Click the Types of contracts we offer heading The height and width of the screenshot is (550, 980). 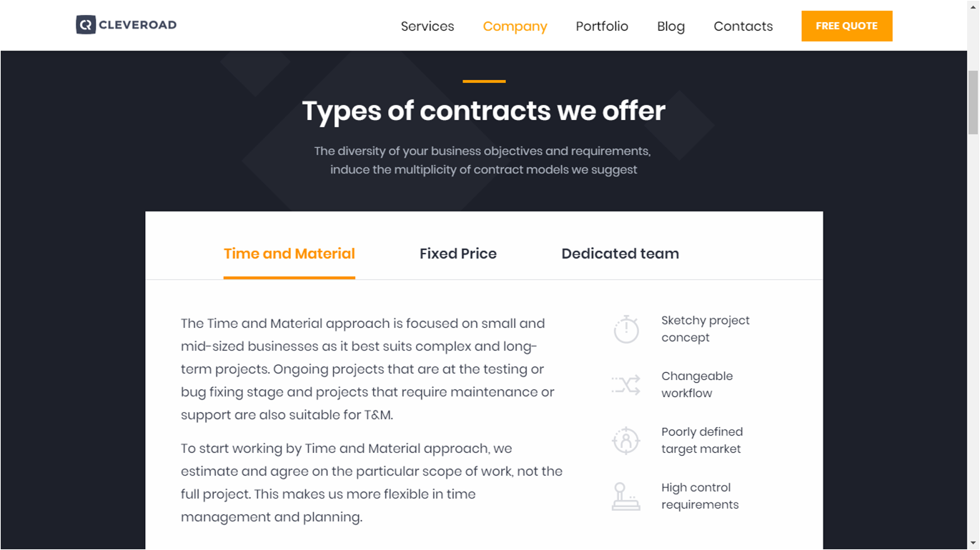tap(484, 111)
